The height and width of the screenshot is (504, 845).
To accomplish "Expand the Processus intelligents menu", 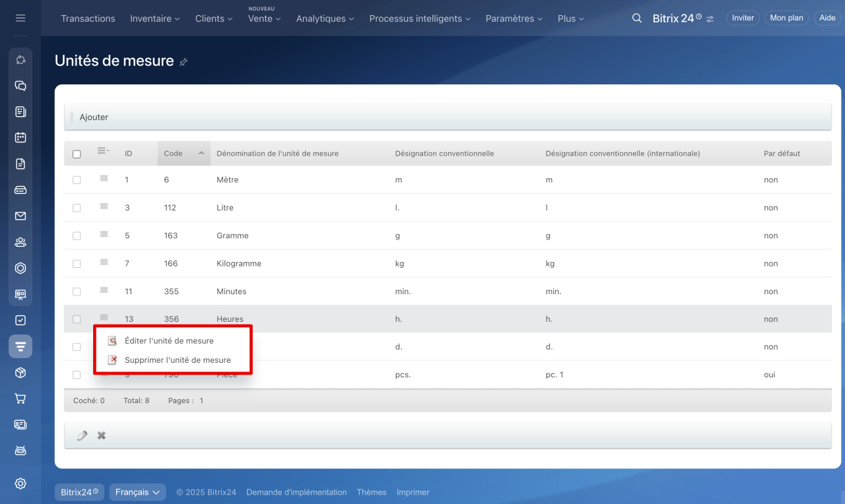I will click(x=420, y=18).
